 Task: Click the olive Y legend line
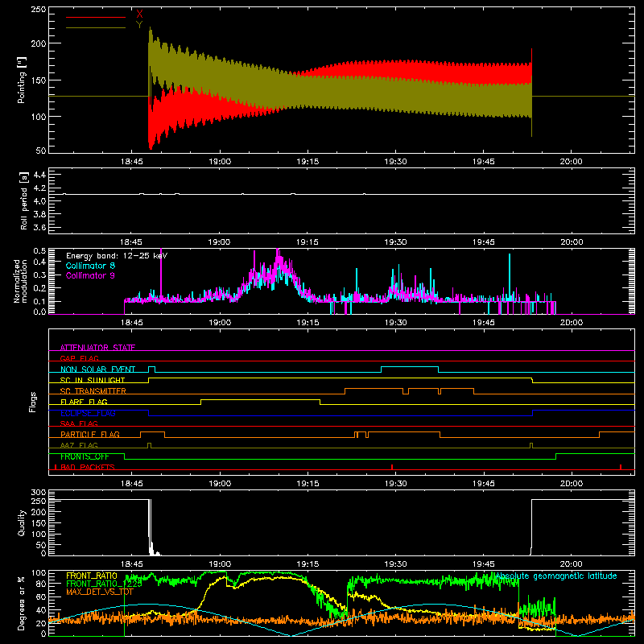tap(96, 28)
